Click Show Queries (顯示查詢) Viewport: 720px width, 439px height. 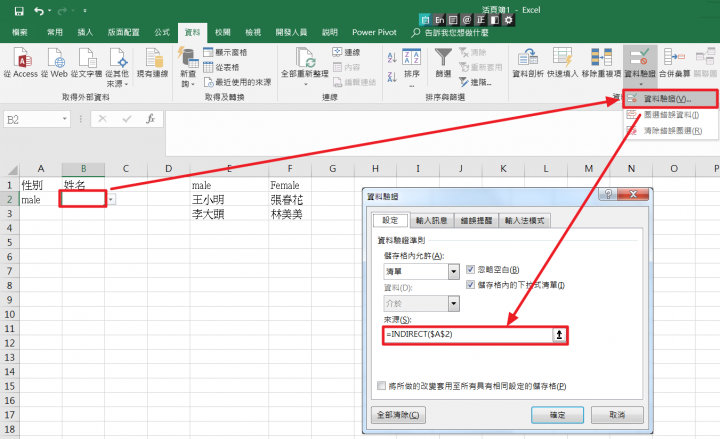point(225,52)
